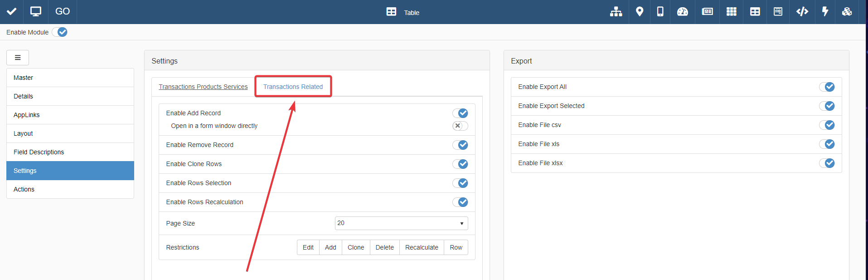Screen dimensions: 868x280
Task: Click the checkmark icon in top bar
Action: point(12,12)
